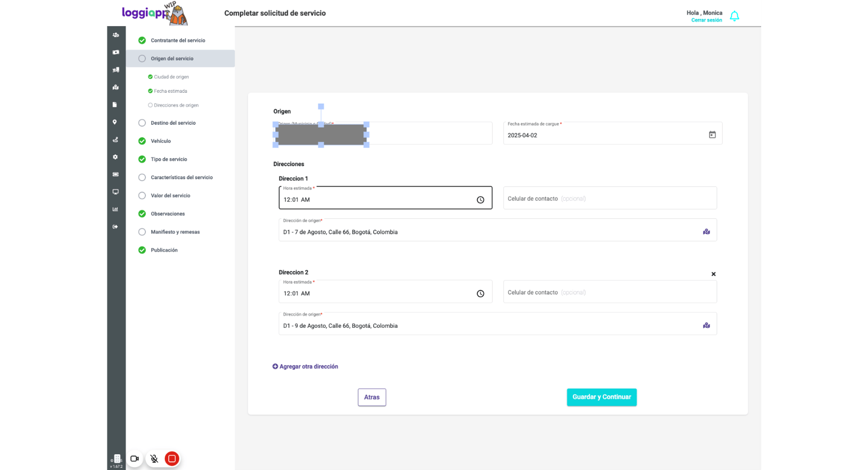The width and height of the screenshot is (868, 470).
Task: Click Guardar y Continuar button
Action: click(x=602, y=397)
